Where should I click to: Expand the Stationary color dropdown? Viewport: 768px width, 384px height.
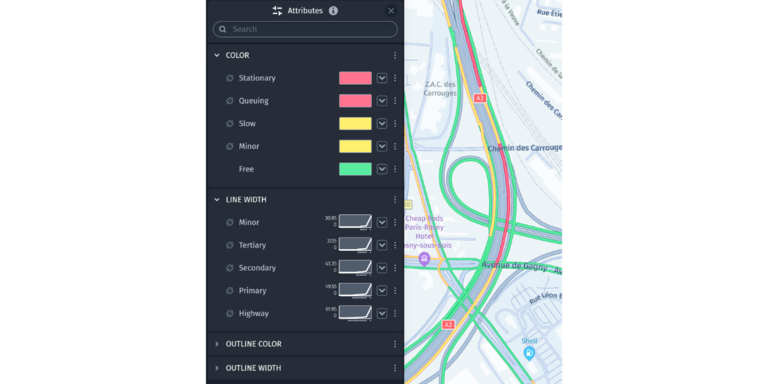tap(382, 78)
